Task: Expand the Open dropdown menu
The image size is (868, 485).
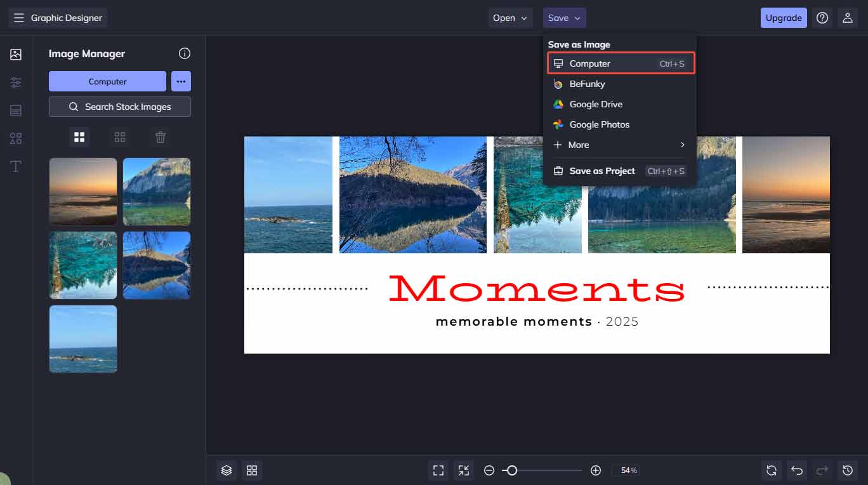Action: coord(510,18)
